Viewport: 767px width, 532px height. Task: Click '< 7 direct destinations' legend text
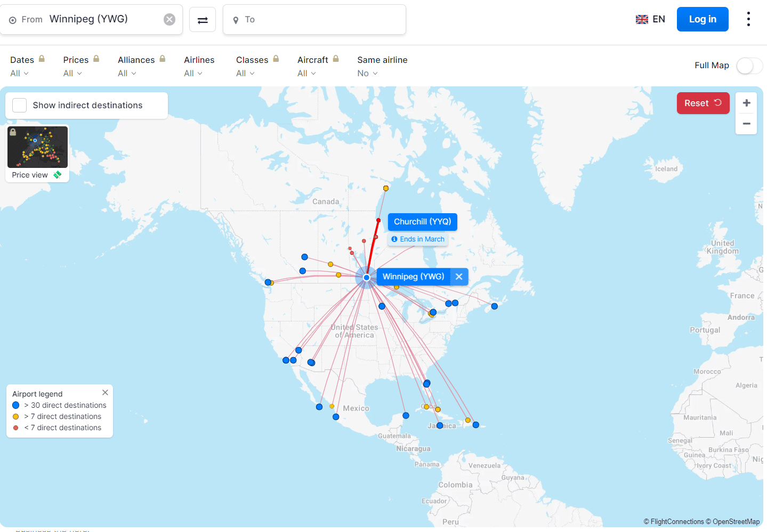point(63,428)
